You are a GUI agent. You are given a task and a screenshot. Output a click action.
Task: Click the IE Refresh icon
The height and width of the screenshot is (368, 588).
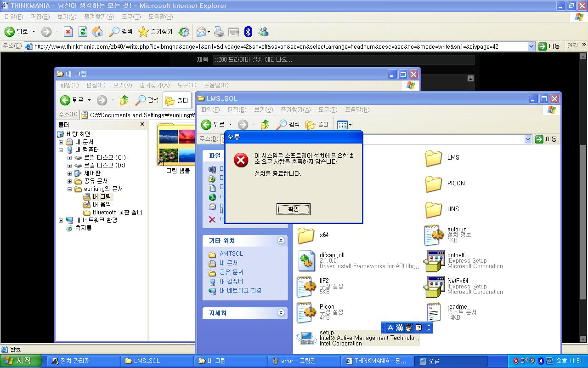coord(83,32)
